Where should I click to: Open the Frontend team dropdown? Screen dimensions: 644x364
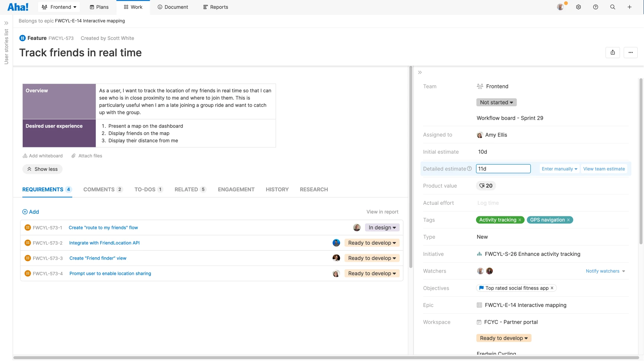[58, 7]
